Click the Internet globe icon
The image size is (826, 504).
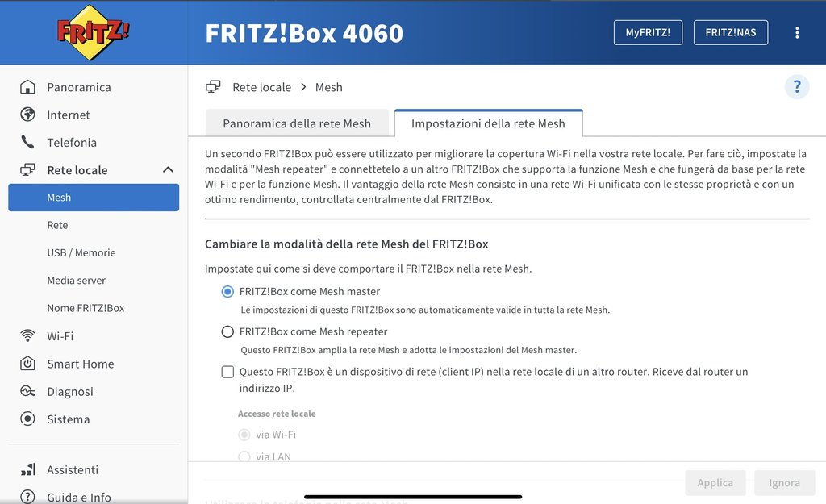[28, 115]
